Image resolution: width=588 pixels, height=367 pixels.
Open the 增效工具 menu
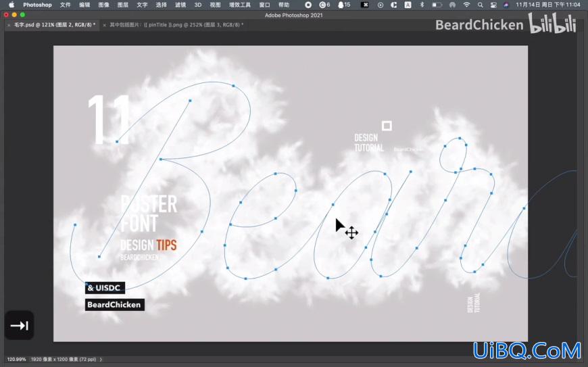coord(240,5)
